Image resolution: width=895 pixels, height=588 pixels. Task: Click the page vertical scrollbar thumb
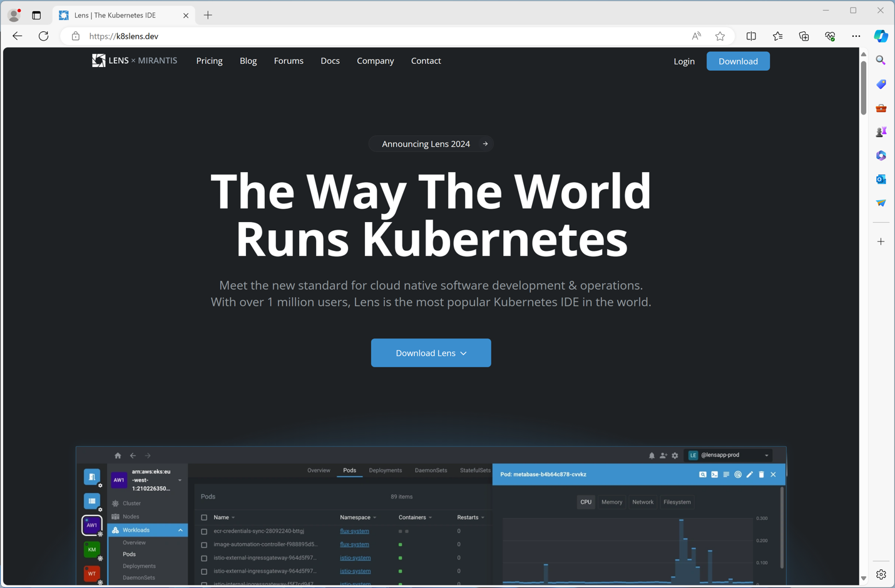point(863,88)
